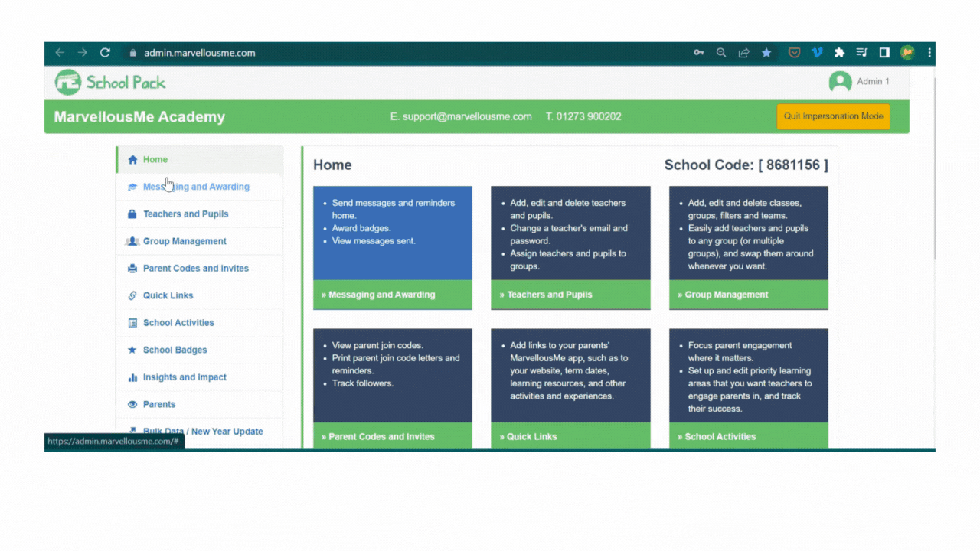This screenshot has height=551, width=980.
Task: Click the Home house icon in sidebar
Action: coord(132,160)
